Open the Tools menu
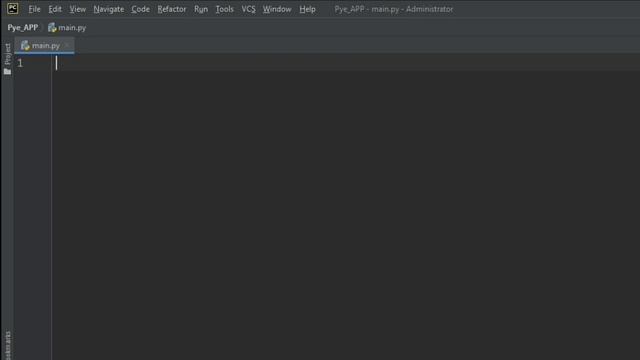 [224, 9]
